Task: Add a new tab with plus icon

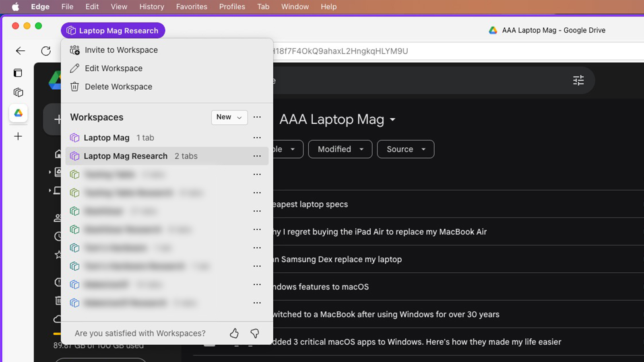Action: (18, 136)
